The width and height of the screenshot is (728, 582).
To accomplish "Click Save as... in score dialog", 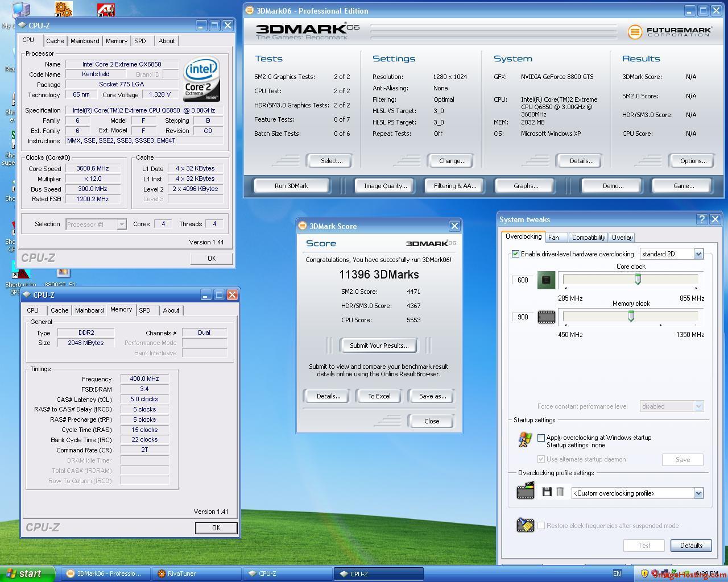I will pos(432,396).
